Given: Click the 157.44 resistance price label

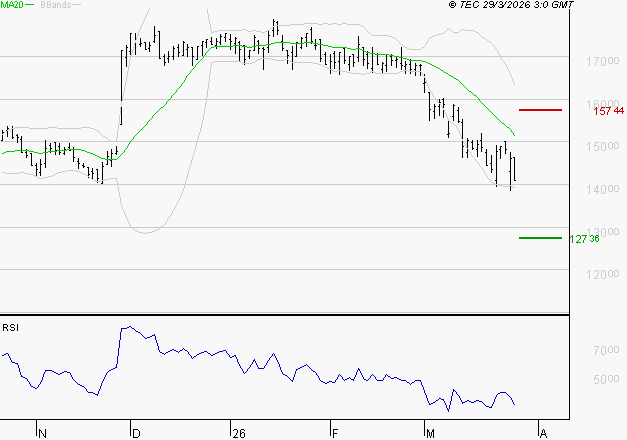Looking at the screenshot, I should (x=609, y=111).
